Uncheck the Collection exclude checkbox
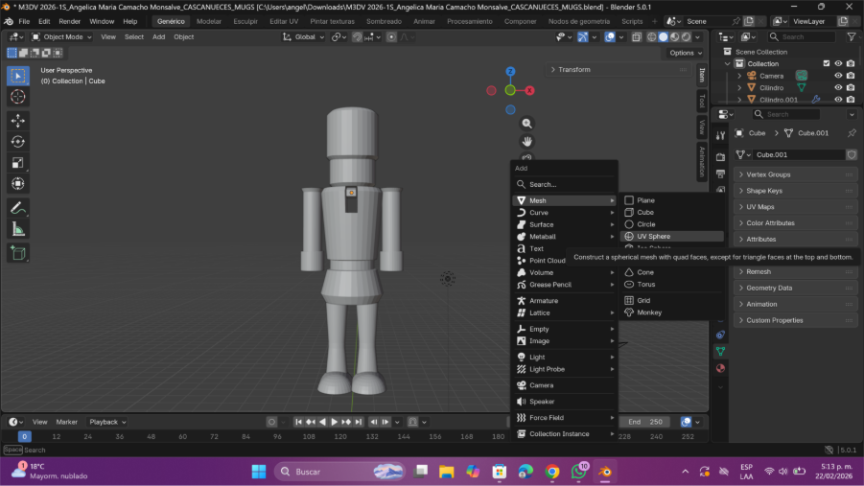The height and width of the screenshot is (486, 864). 826,63
